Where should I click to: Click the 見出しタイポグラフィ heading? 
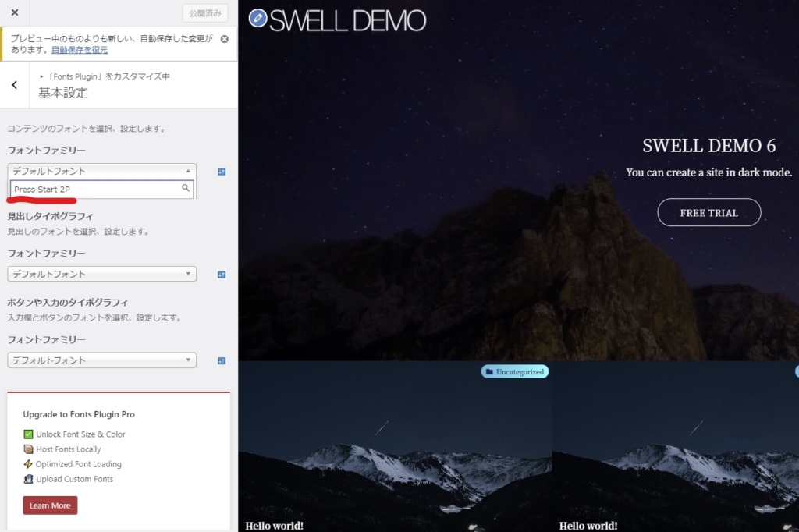(x=50, y=216)
